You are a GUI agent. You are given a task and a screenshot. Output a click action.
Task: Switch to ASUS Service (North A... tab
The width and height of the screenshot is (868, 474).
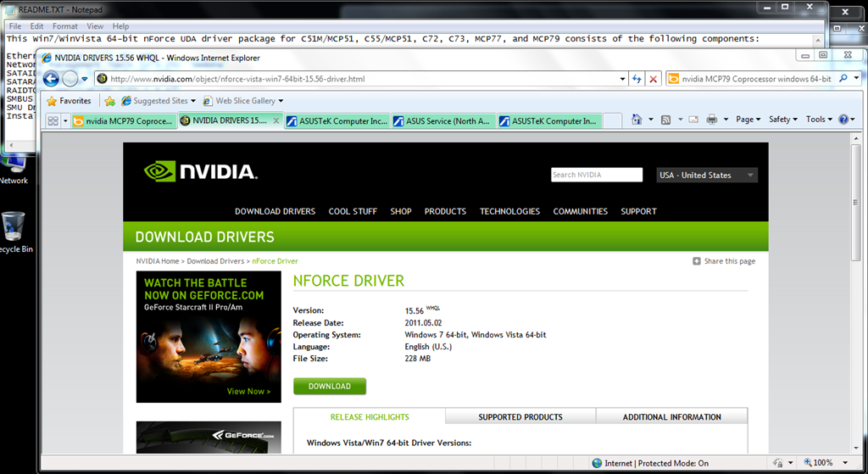click(444, 120)
